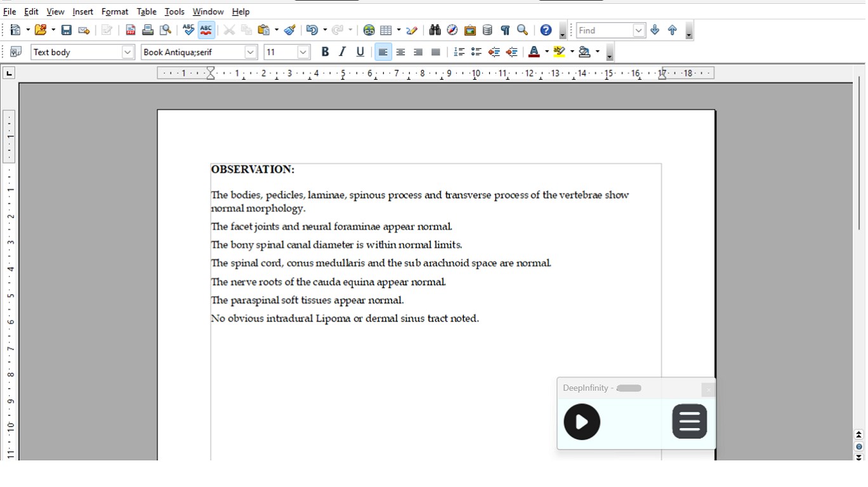Open the Format menu
868x487 pixels.
114,11
